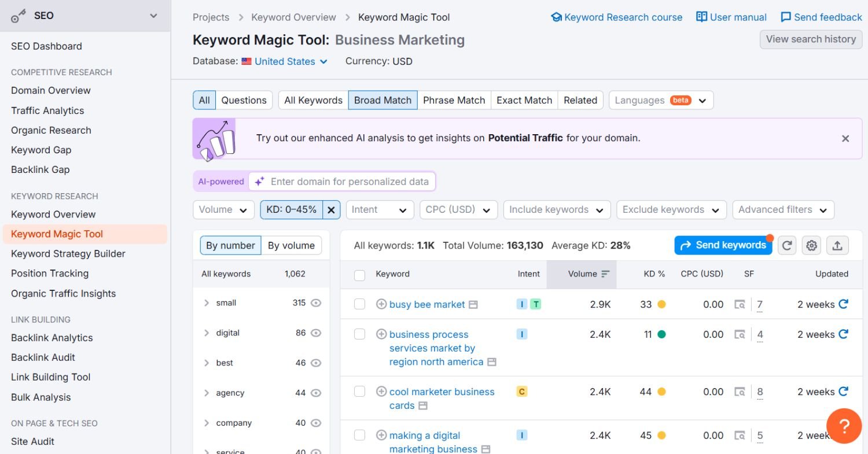Check the cool marketer business cards checkbox
The image size is (868, 454).
tap(359, 392)
